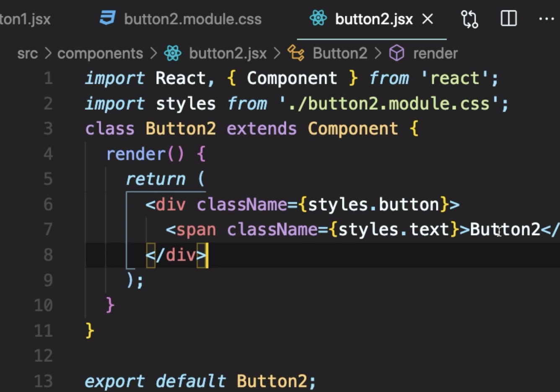This screenshot has height=392, width=560.
Task: Expand the chevron after components breadcrumb
Action: [153, 53]
